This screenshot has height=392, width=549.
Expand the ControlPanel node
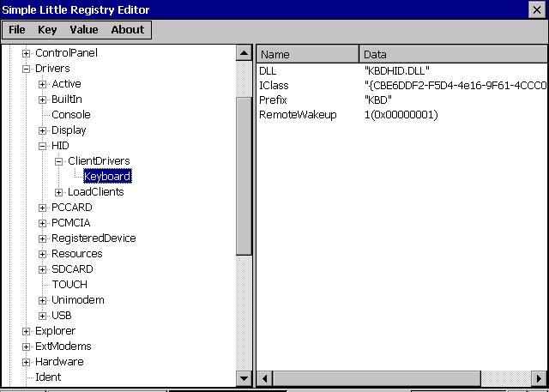point(27,53)
